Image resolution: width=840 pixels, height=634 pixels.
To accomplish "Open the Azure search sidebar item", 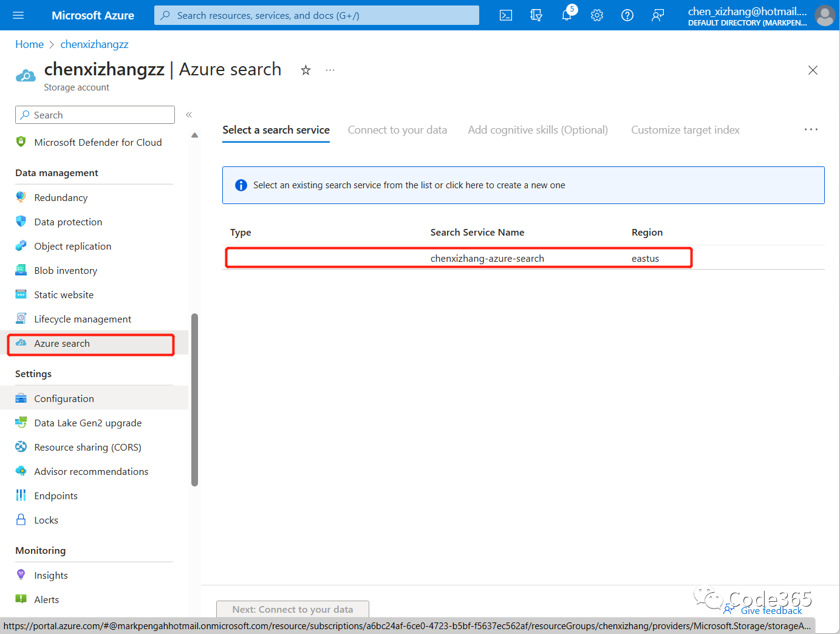I will 61,343.
